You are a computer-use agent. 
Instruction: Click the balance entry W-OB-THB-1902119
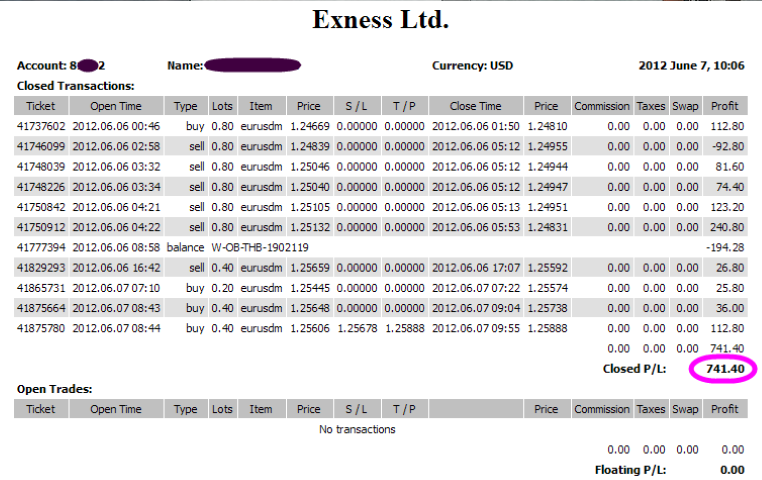coord(260,248)
